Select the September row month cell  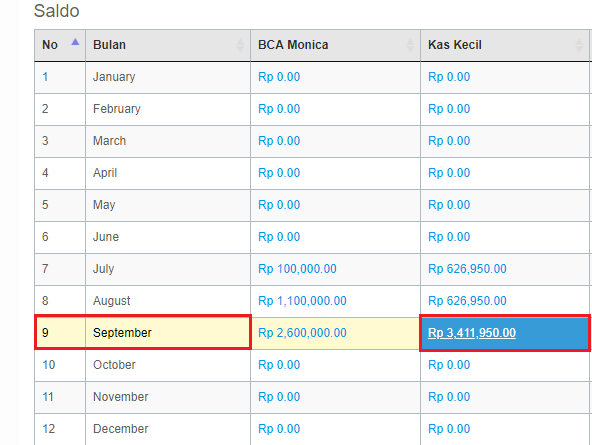point(168,333)
